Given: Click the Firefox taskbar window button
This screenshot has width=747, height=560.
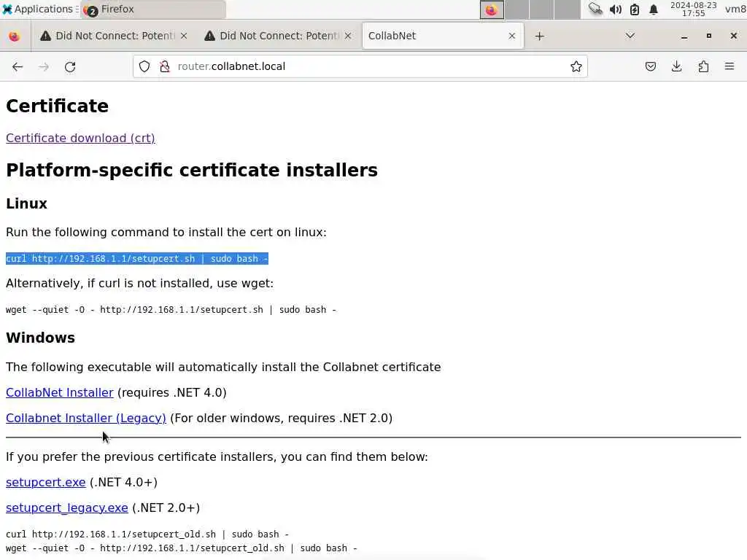Looking at the screenshot, I should (153, 9).
